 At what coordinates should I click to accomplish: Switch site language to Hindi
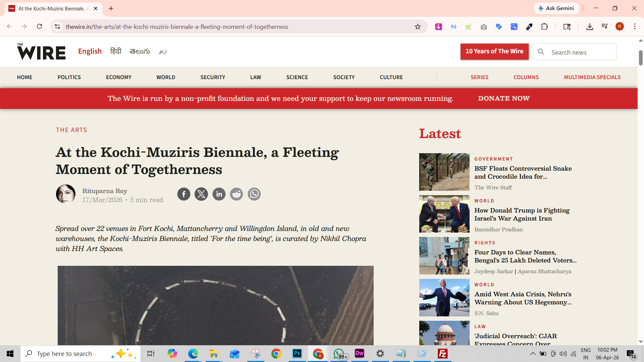pyautogui.click(x=116, y=51)
